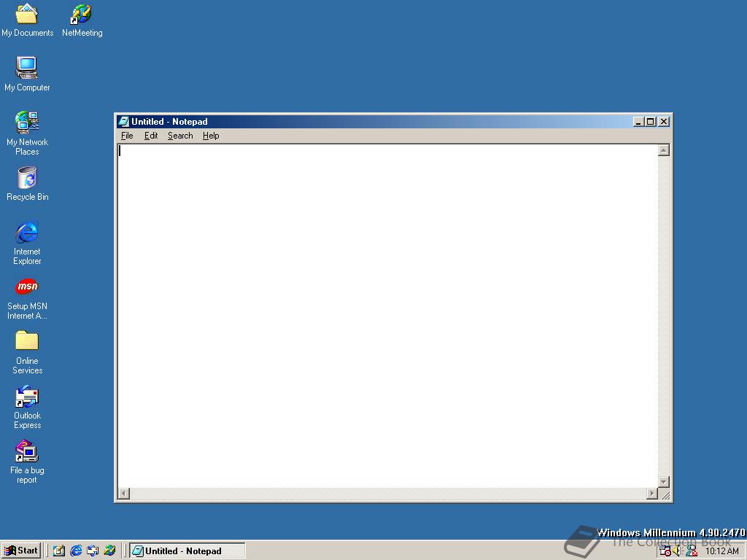Click the Untitled - Notepad taskbar button
The width and height of the screenshot is (747, 560).
tap(187, 551)
